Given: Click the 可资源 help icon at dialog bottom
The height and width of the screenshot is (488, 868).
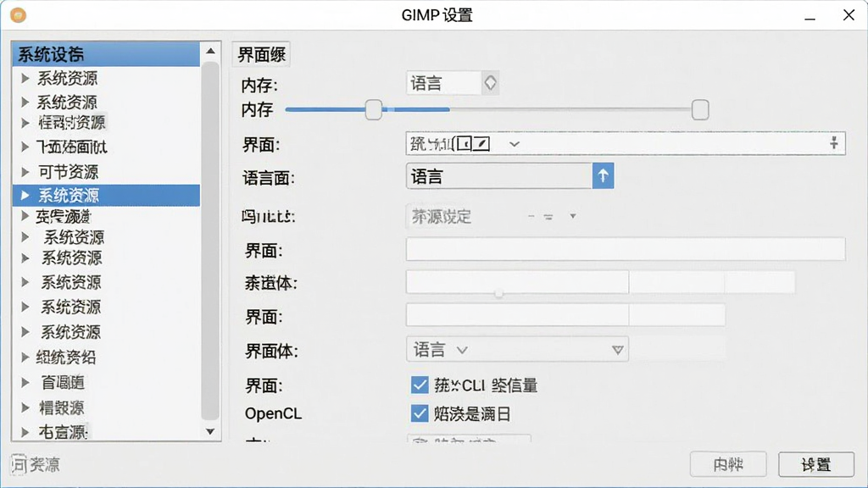Looking at the screenshot, I should pyautogui.click(x=19, y=464).
